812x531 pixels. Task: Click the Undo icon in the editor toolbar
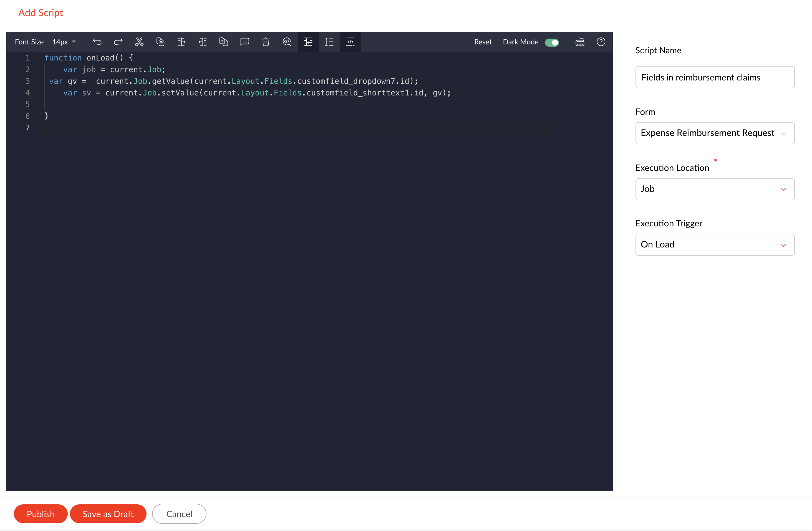click(97, 42)
